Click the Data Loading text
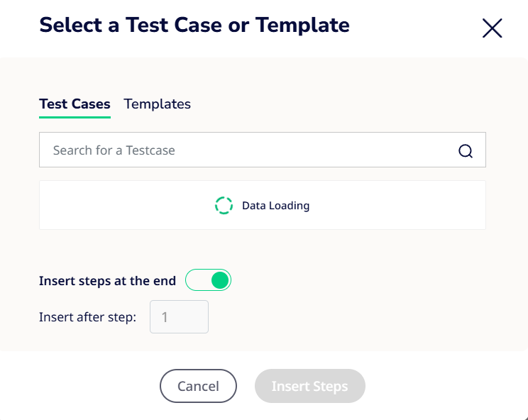 [x=275, y=206]
